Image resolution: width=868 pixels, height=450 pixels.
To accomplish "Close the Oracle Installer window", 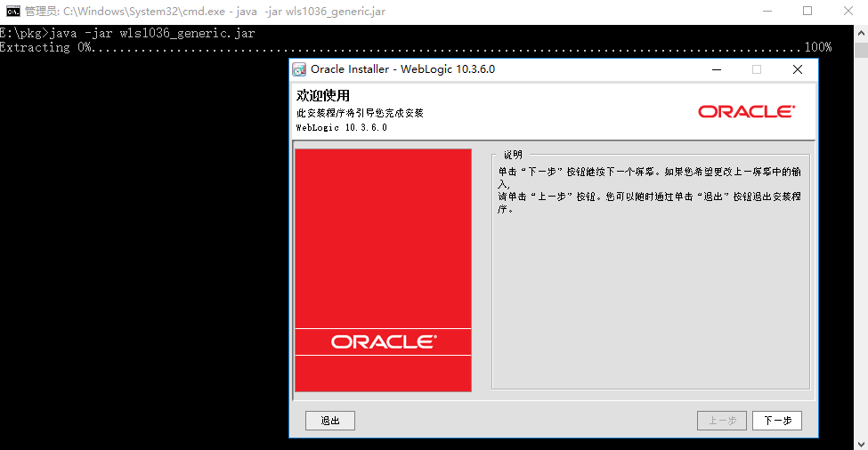I will pyautogui.click(x=797, y=69).
